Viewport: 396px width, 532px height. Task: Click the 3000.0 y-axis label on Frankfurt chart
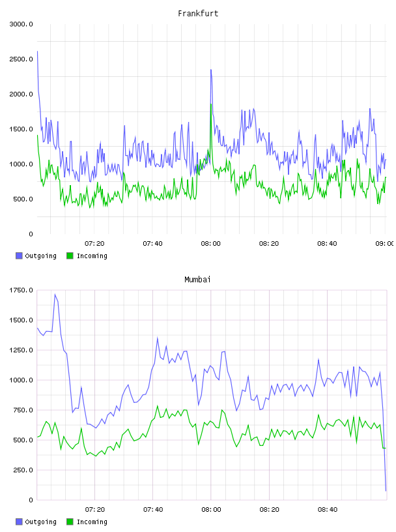[x=21, y=24]
